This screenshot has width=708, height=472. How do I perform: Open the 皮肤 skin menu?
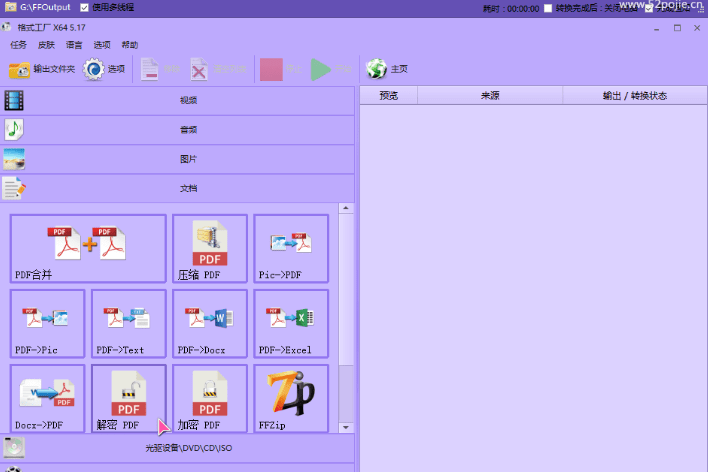(x=46, y=45)
